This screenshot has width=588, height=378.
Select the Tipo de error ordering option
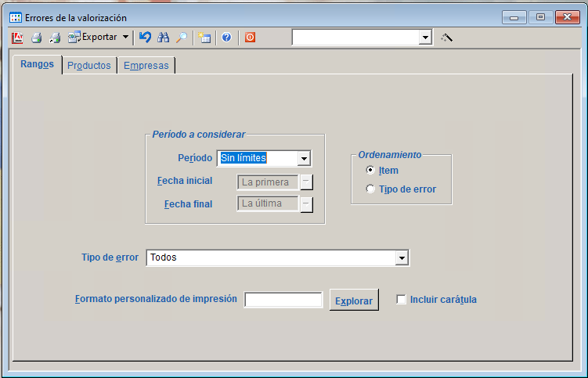[370, 189]
